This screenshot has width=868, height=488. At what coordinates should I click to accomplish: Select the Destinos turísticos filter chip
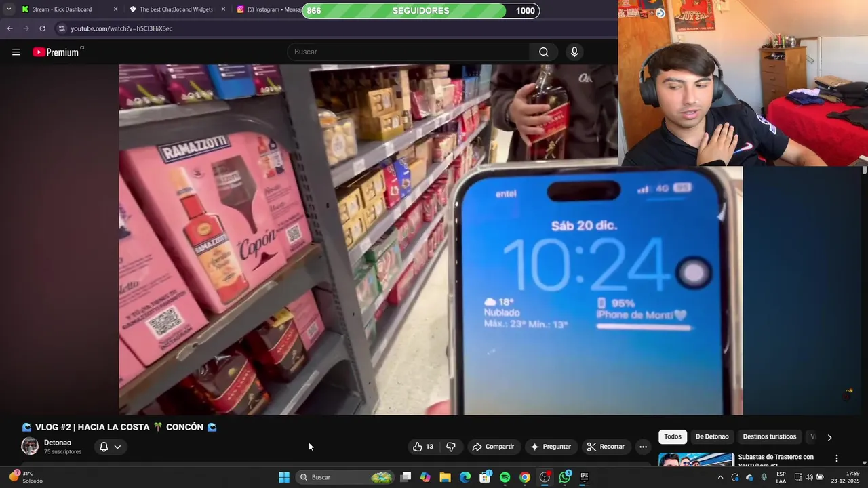tap(770, 437)
